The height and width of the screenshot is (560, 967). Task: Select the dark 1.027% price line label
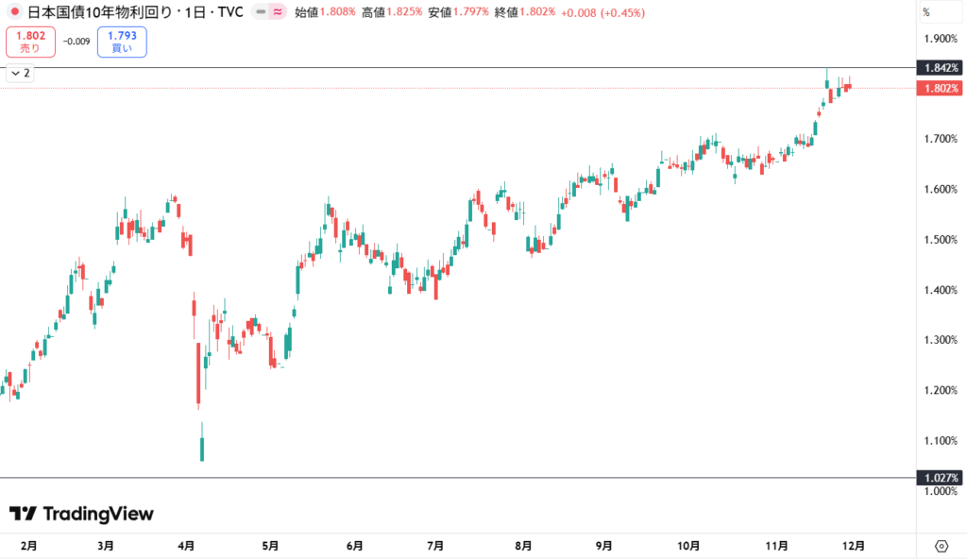point(940,478)
